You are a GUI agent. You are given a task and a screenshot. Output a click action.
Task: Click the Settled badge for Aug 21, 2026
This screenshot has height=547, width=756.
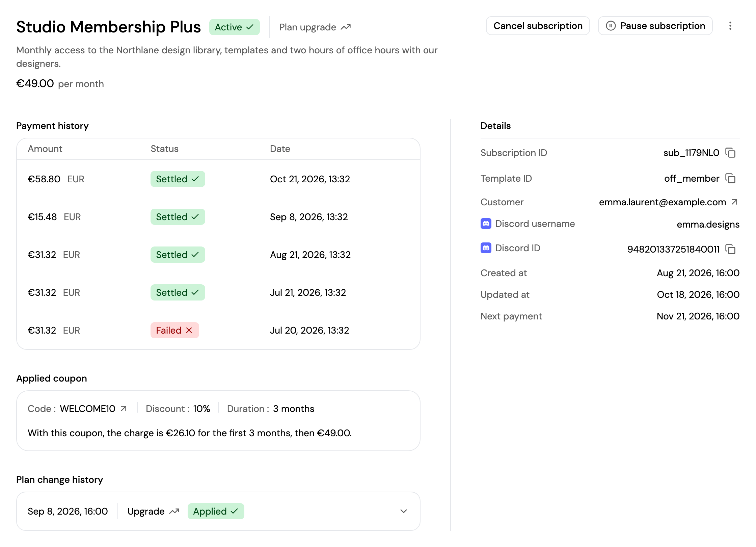coord(178,255)
